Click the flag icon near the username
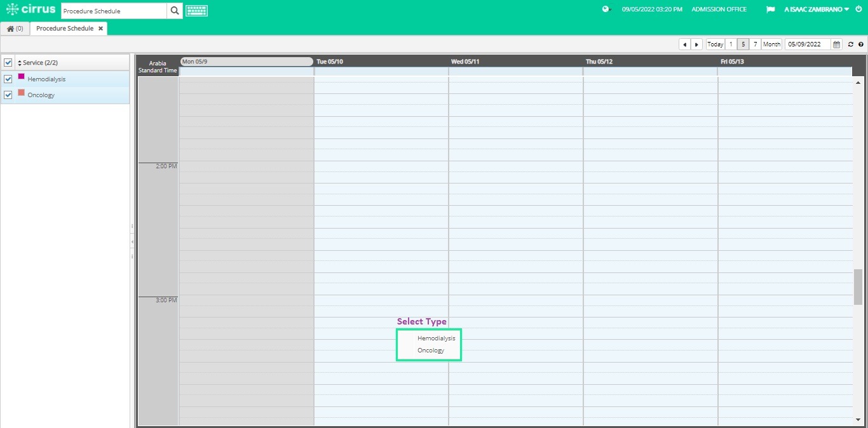This screenshot has height=428, width=868. tap(770, 9)
